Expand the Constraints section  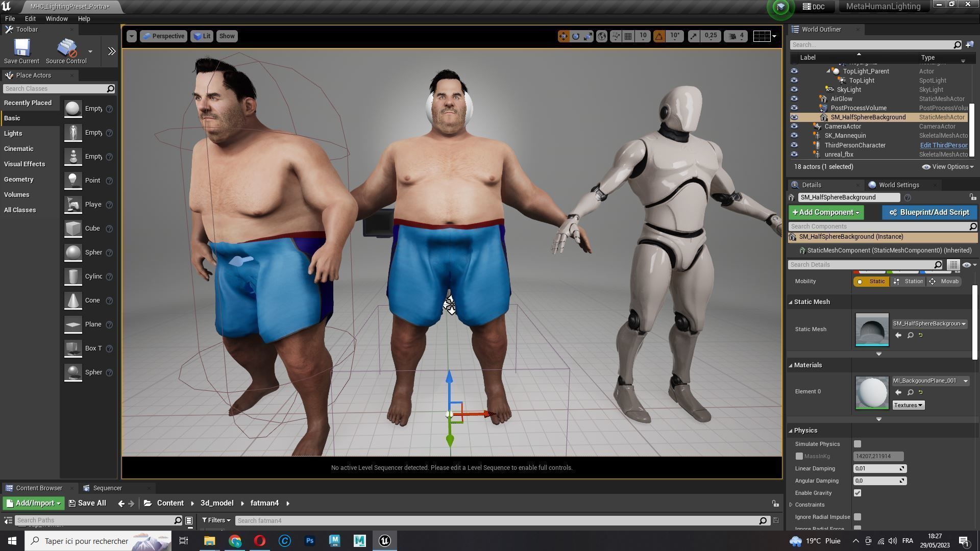791,505
